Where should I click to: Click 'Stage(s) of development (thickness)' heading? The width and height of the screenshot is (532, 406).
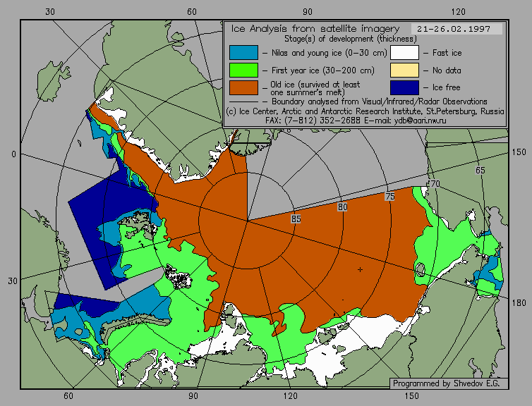tap(351, 39)
